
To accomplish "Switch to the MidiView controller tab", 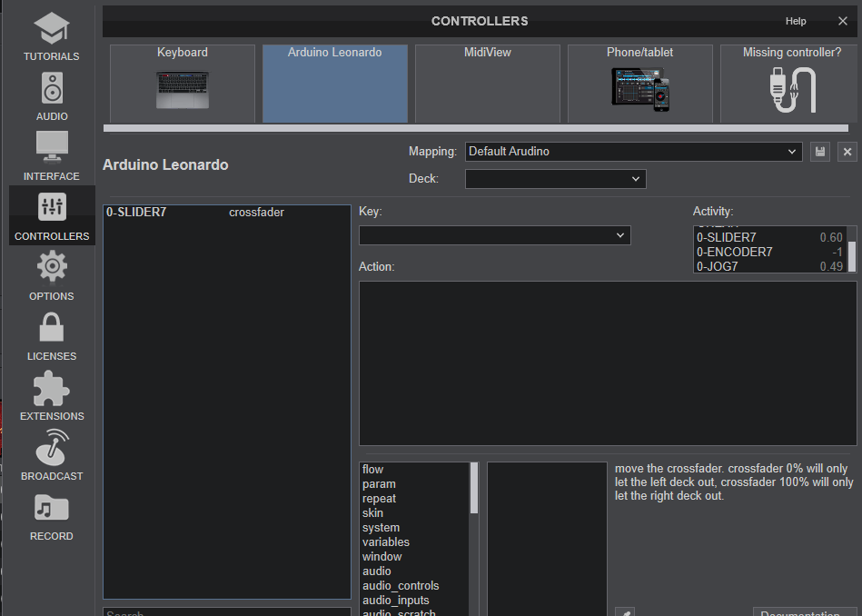I will tap(487, 84).
